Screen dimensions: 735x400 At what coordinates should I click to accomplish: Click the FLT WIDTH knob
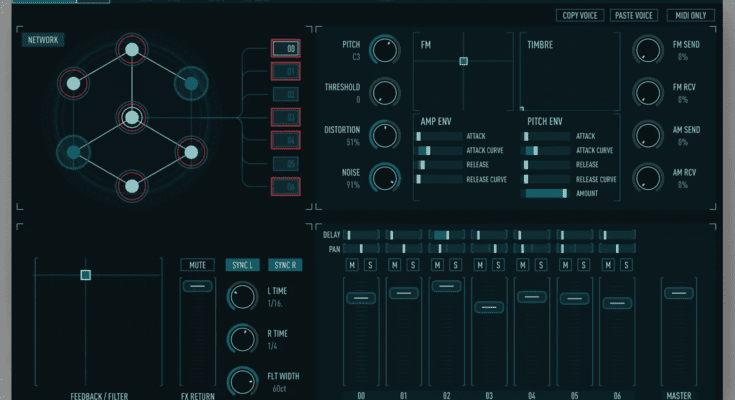pos(242,381)
